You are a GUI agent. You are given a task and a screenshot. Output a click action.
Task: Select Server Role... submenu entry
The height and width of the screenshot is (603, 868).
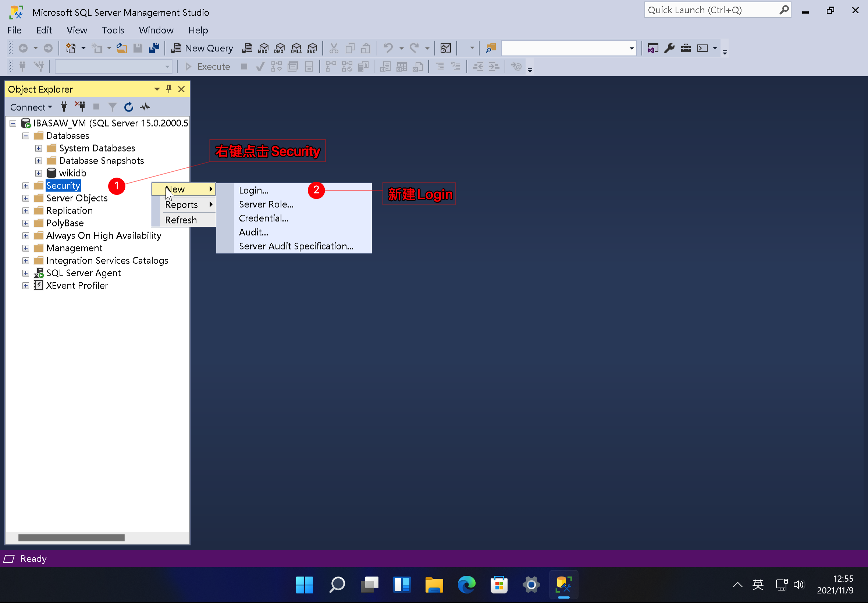click(266, 204)
